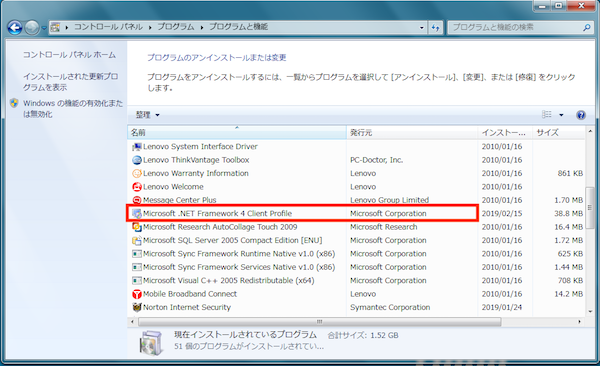Viewport: 600px width, 366px height.
Task: Click the refresh button next to address bar
Action: pos(435,28)
